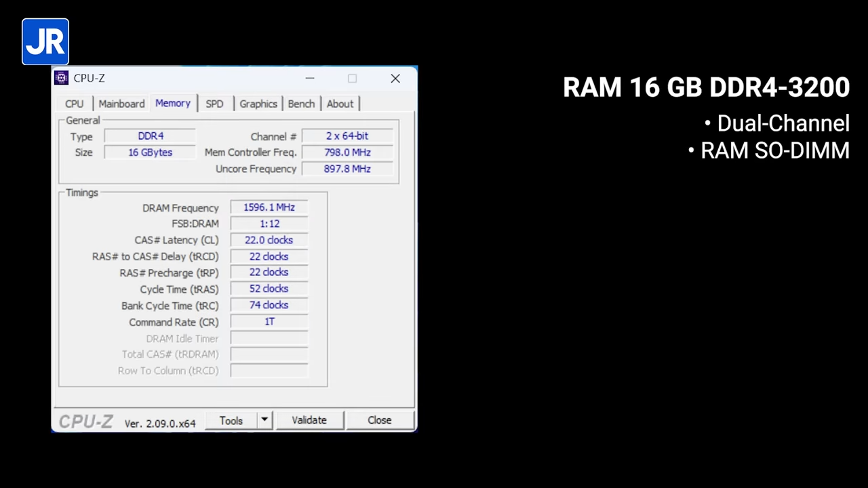Click the CAS# Latency value field
Image resolution: width=868 pixels, height=488 pixels.
269,240
